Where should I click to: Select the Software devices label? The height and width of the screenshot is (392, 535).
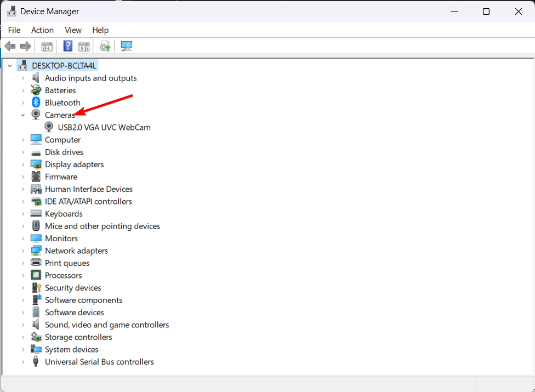75,313
